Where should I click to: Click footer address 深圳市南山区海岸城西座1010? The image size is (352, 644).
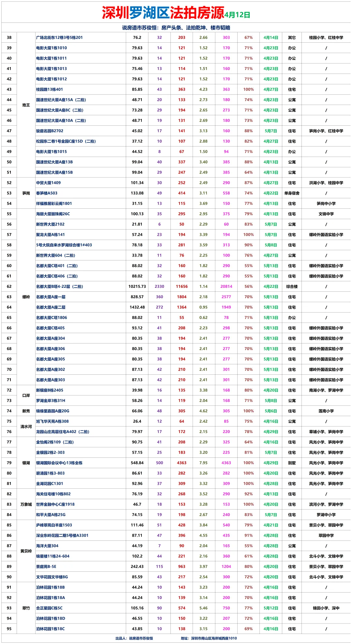(214, 638)
